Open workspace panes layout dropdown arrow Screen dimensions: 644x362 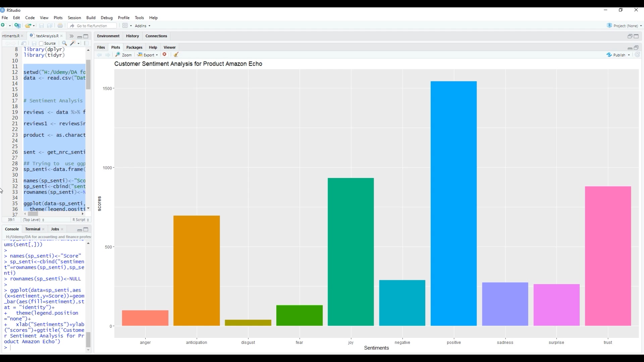point(131,26)
